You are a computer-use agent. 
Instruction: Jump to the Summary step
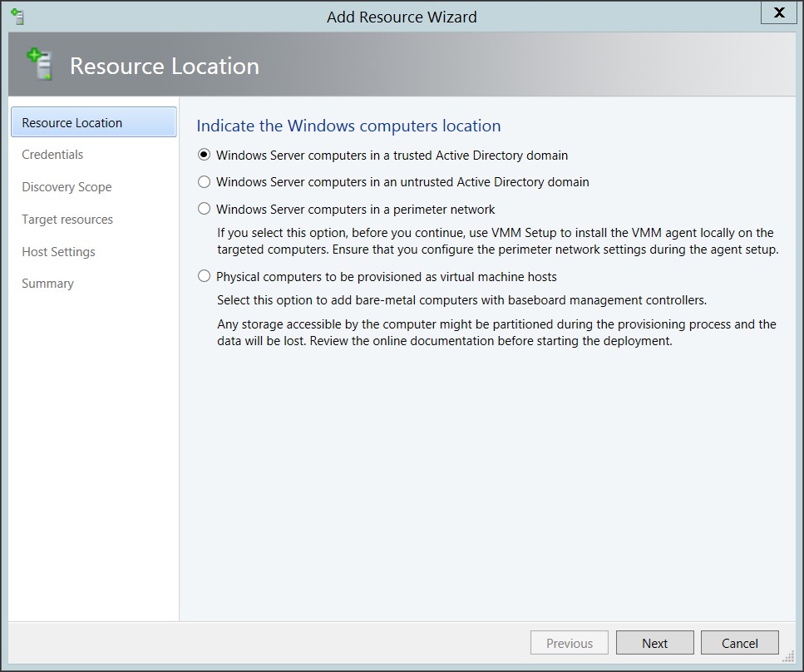[47, 283]
